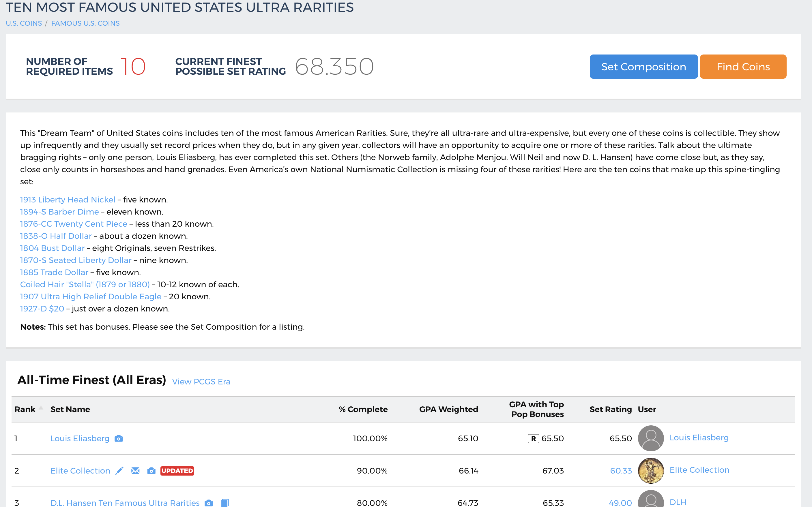Image resolution: width=812 pixels, height=507 pixels.
Task: Click the 67.03 bonus GPA value
Action: point(553,470)
